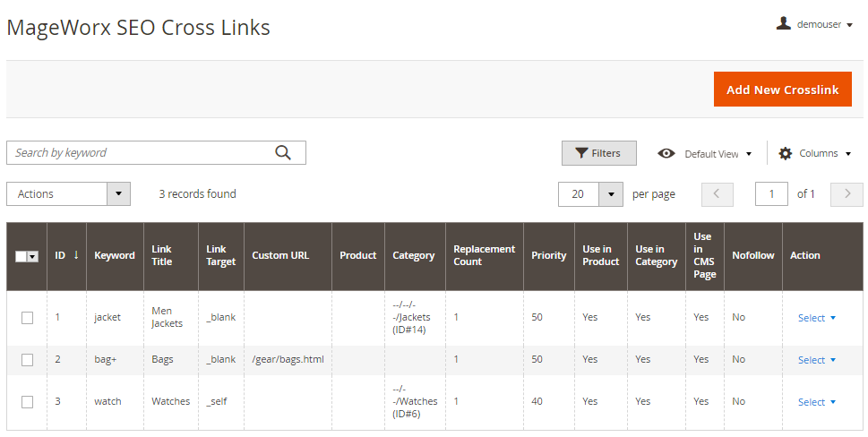Sort by the Priority column header
The image size is (868, 437).
[x=548, y=255]
